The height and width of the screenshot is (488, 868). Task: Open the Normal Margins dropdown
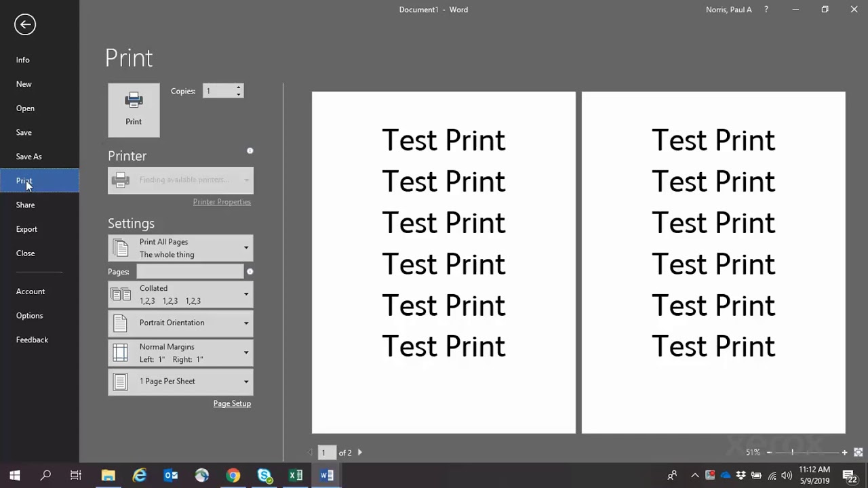coord(180,352)
